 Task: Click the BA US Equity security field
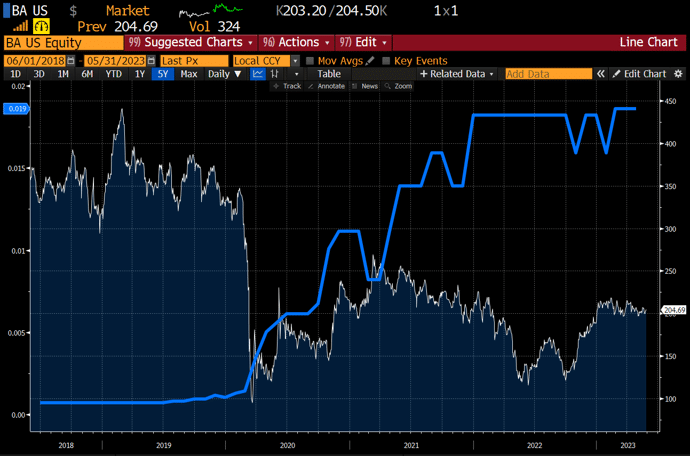(x=64, y=43)
